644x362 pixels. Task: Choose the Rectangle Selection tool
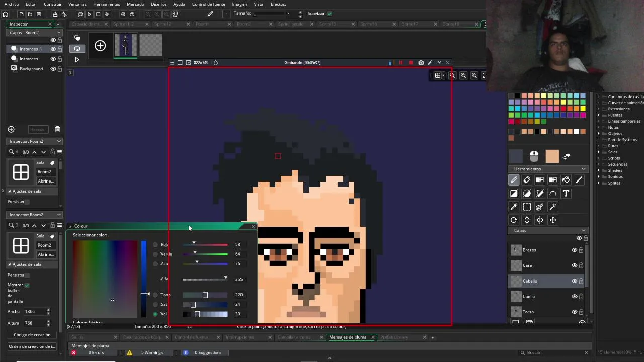pos(527,207)
